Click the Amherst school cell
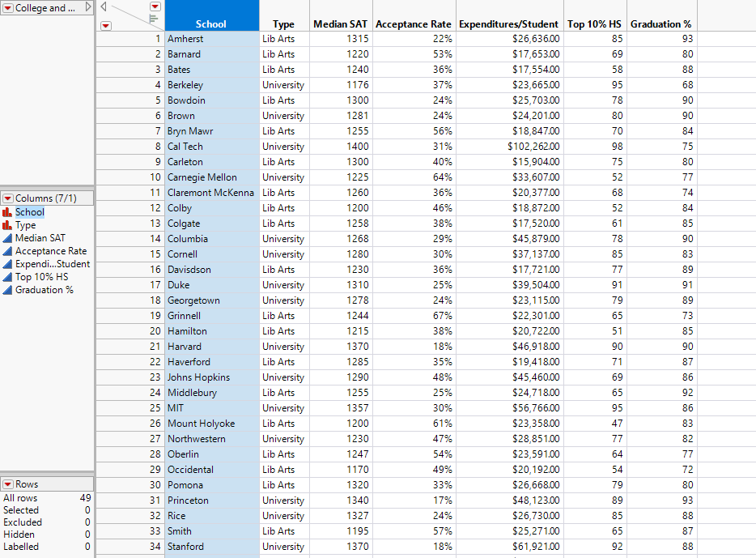The height and width of the screenshot is (558, 756). click(211, 39)
